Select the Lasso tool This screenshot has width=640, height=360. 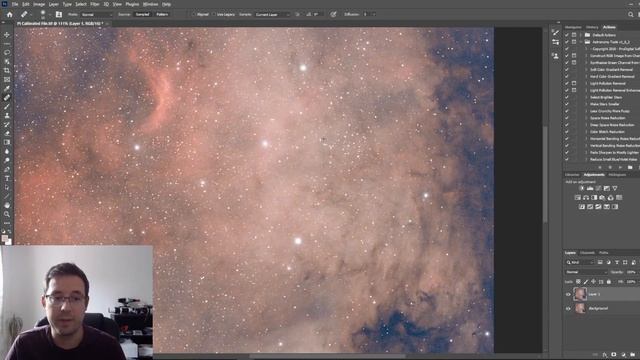pyautogui.click(x=7, y=53)
